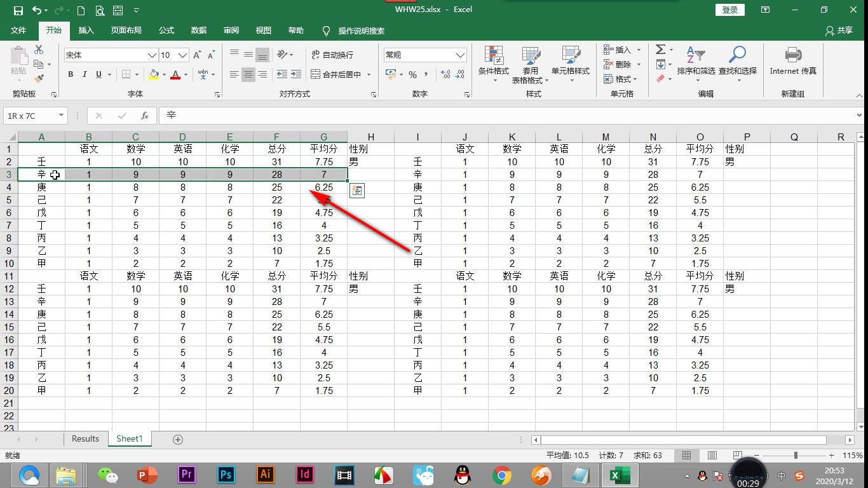The image size is (868, 488).
Task: Click the Quick Analysis icon near cell H4
Action: tap(357, 191)
